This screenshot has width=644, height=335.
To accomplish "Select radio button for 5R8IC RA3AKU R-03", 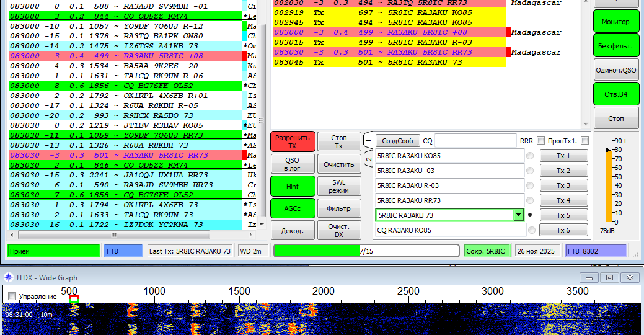I will (x=530, y=185).
